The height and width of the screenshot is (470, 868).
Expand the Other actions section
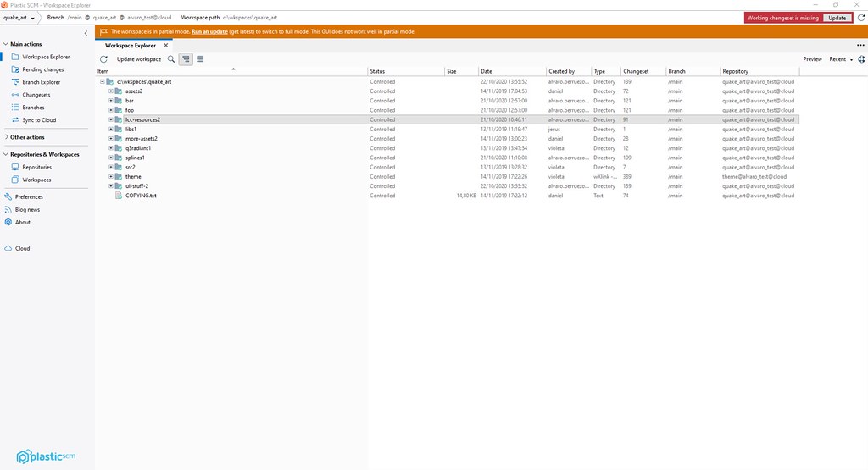click(6, 137)
